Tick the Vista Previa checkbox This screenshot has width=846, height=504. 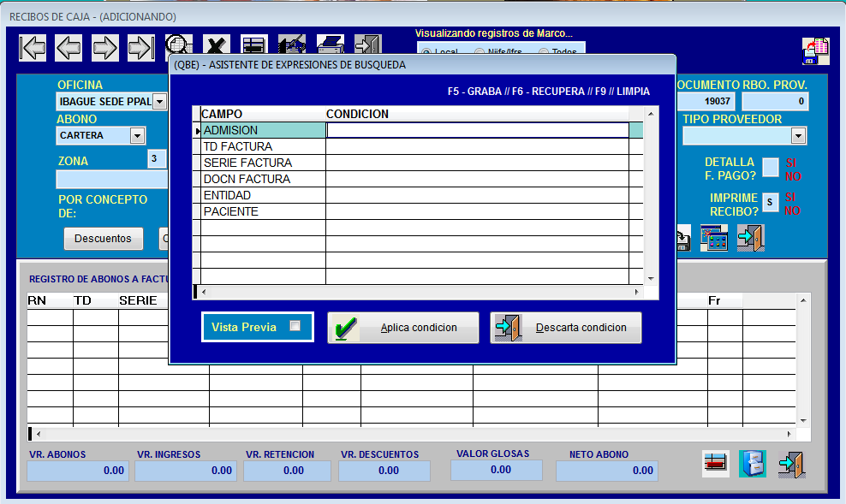(x=295, y=325)
